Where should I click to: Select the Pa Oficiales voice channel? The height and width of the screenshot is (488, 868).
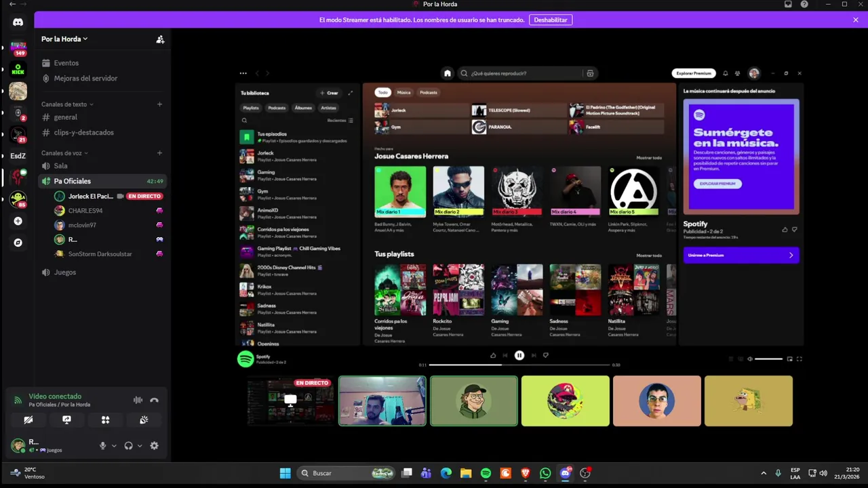(102, 181)
